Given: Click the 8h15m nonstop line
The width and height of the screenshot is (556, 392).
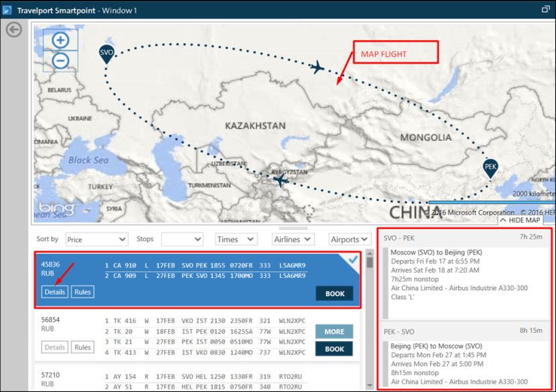Looking at the screenshot, I should click(x=414, y=373).
